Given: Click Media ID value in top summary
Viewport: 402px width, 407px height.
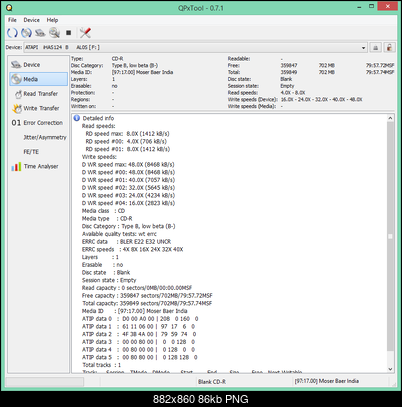Looking at the screenshot, I should coord(142,72).
